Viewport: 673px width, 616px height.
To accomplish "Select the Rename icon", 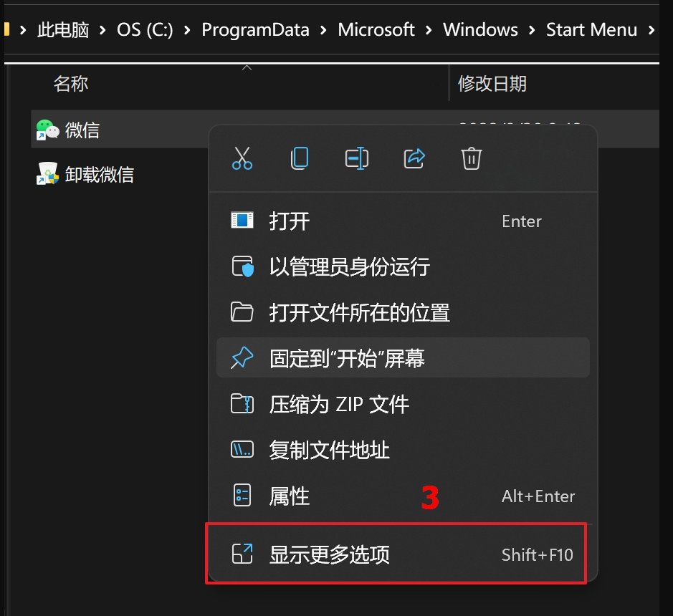I will coord(357,158).
